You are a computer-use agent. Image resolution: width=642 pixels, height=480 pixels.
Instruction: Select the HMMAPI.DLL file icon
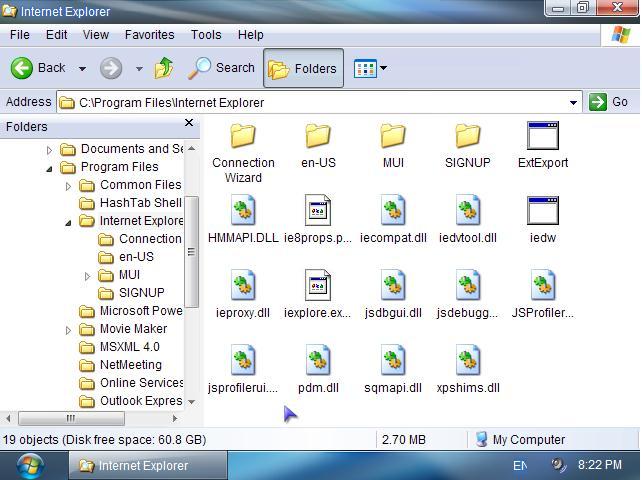tap(243, 211)
